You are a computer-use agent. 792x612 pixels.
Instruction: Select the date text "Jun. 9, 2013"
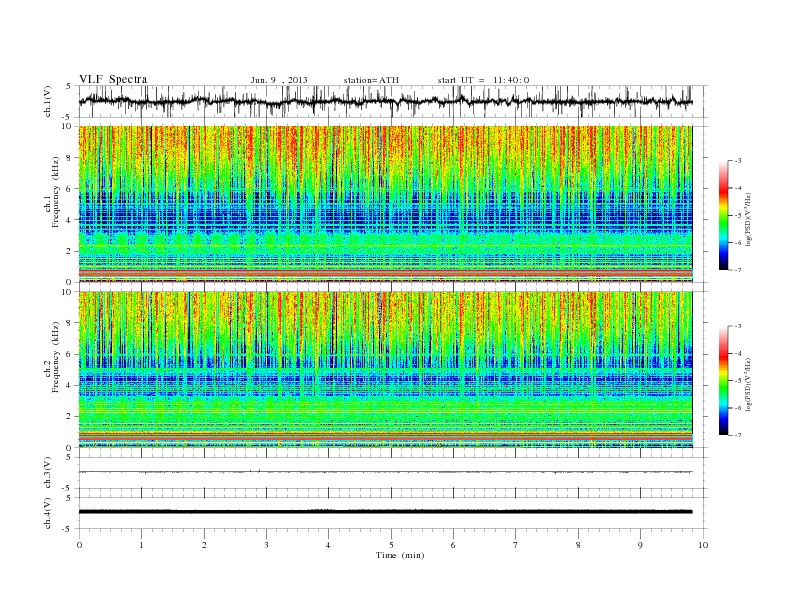point(279,80)
